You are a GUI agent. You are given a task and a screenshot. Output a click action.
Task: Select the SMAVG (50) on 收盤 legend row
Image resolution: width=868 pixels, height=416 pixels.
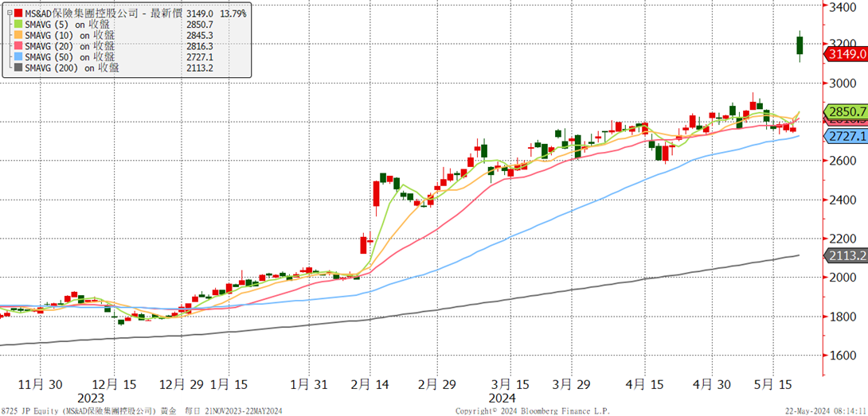(70, 56)
